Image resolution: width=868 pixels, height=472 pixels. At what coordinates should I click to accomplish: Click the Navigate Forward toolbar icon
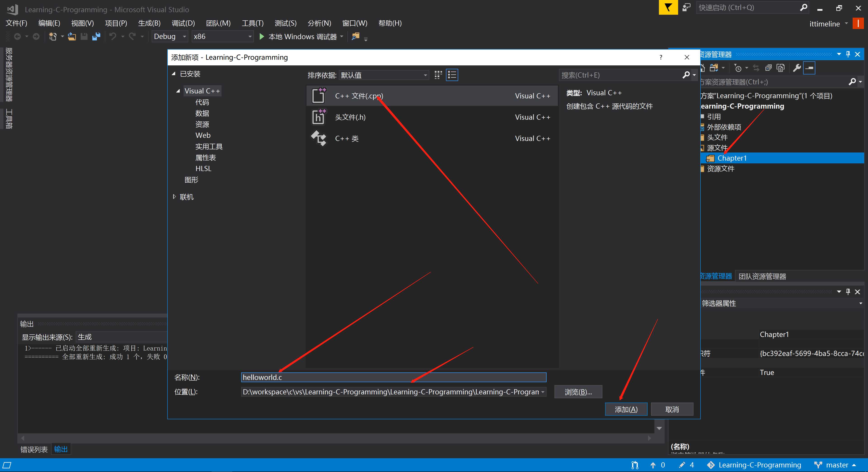point(36,36)
